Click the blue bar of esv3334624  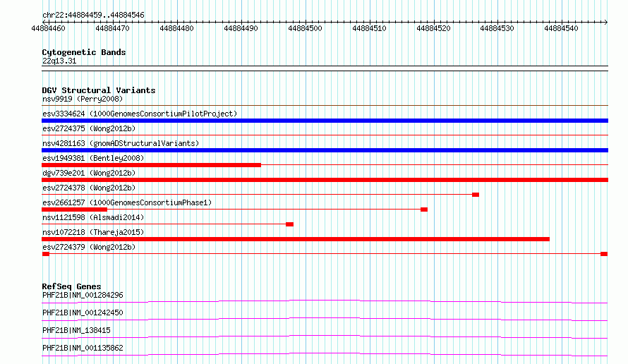tap(325, 121)
